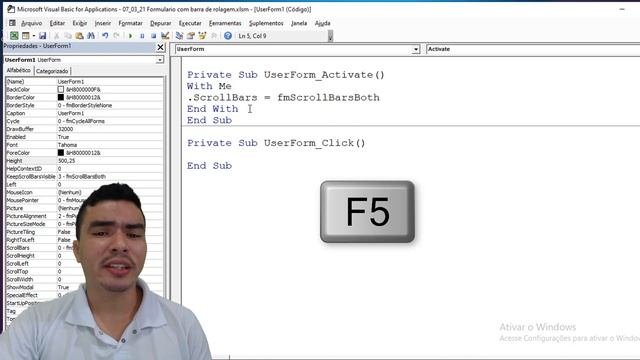Open the Depurar menu
The height and width of the screenshot is (360, 640).
(160, 23)
